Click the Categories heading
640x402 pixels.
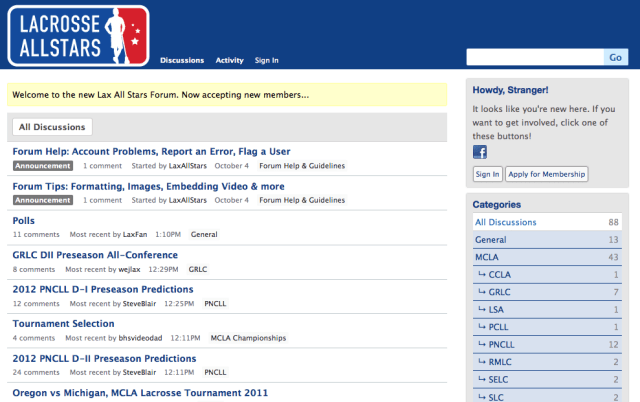pos(497,204)
